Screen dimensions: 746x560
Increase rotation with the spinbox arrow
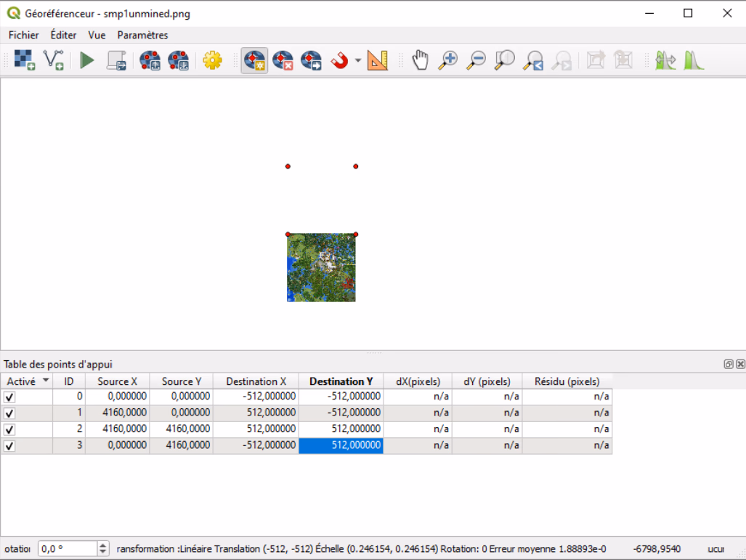pyautogui.click(x=103, y=545)
